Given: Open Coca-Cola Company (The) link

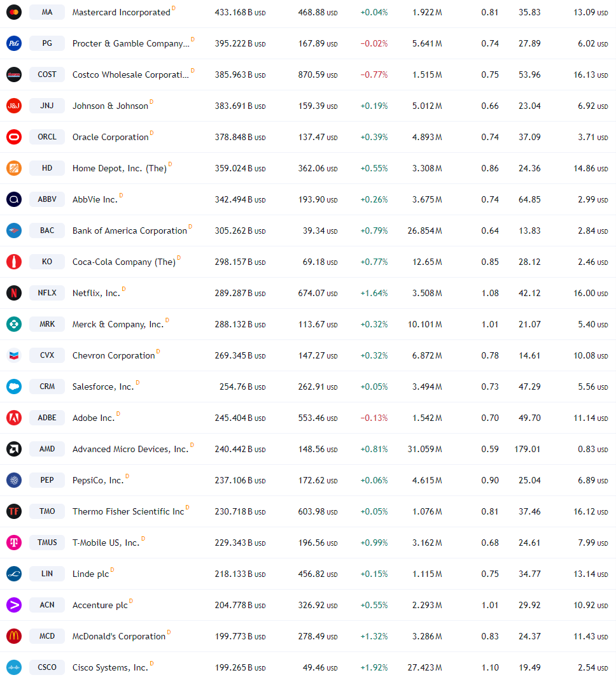Looking at the screenshot, I should (x=124, y=262).
